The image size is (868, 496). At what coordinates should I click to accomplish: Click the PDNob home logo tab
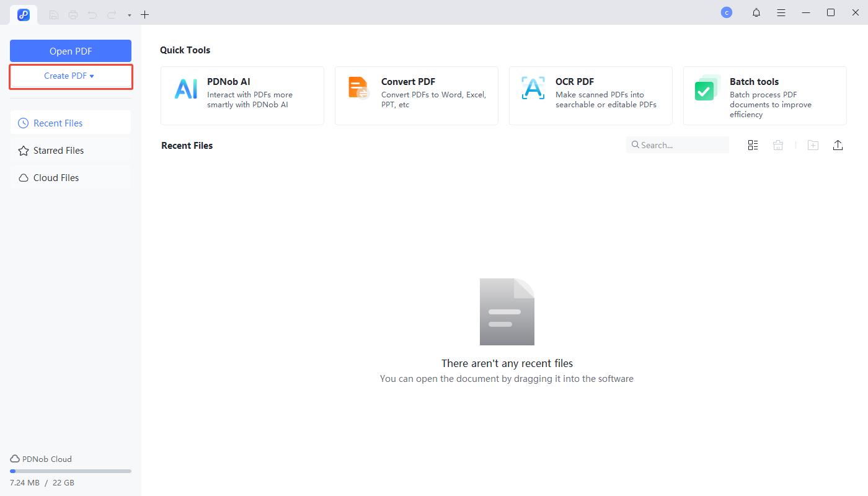tap(24, 14)
